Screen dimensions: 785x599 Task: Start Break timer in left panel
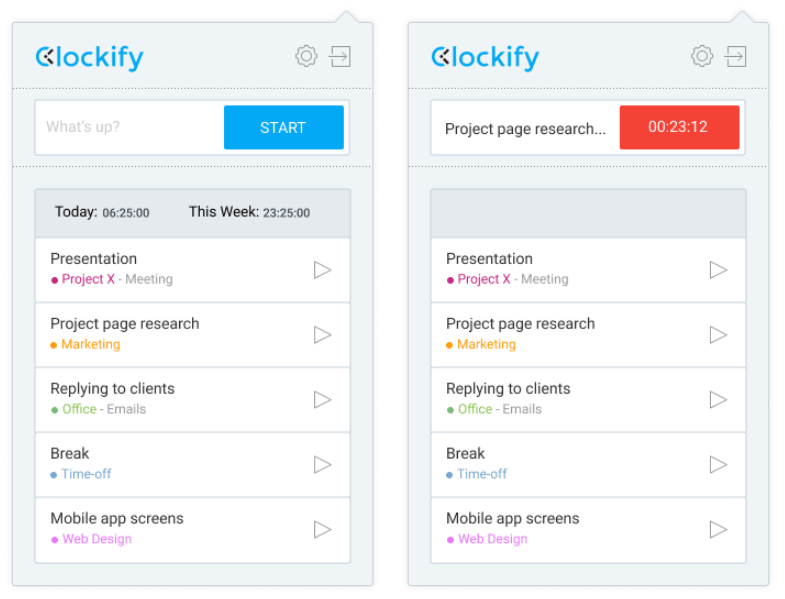tap(322, 464)
